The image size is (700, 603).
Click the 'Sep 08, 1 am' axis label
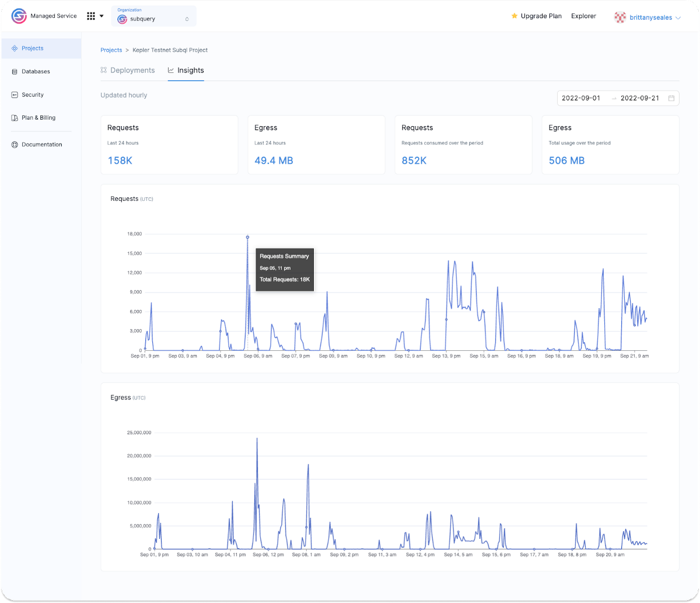coord(306,555)
